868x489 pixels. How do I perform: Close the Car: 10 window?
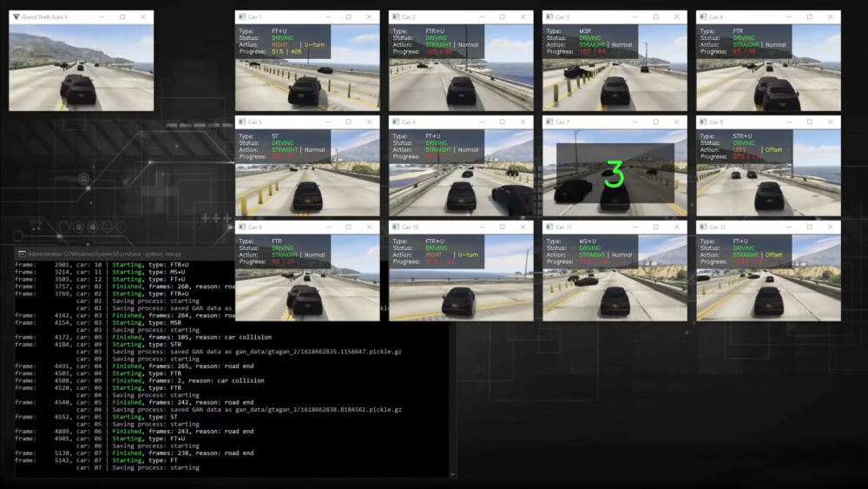(x=523, y=227)
